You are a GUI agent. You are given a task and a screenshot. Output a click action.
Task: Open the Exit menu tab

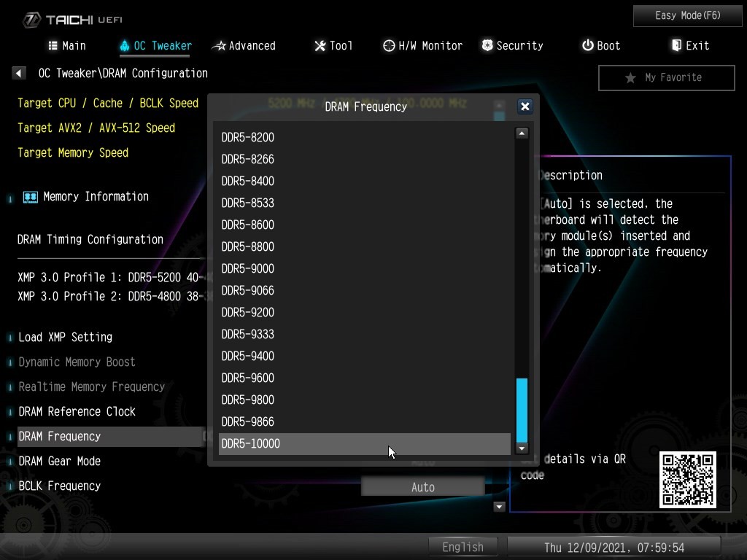click(689, 46)
